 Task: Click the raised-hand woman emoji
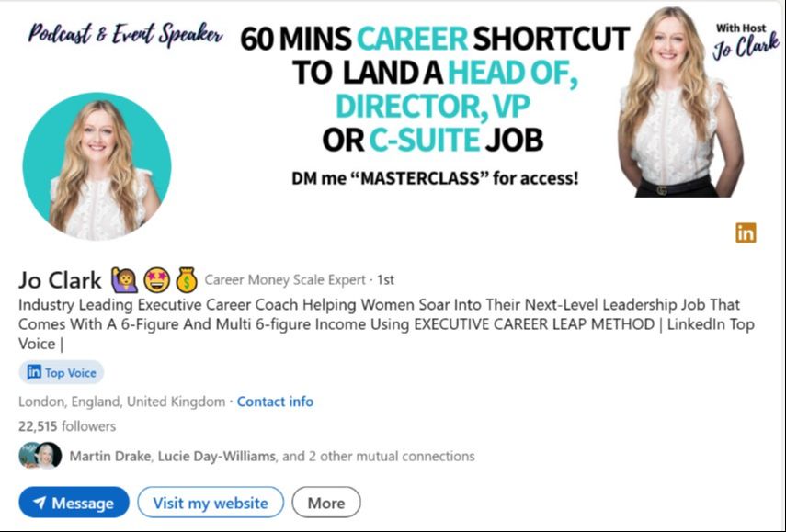(125, 280)
